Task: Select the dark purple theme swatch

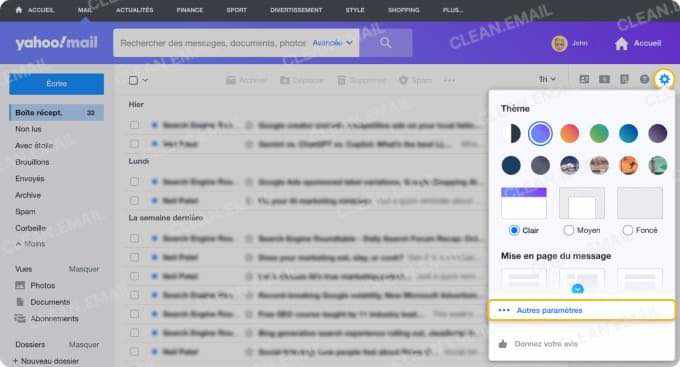Action: (657, 133)
